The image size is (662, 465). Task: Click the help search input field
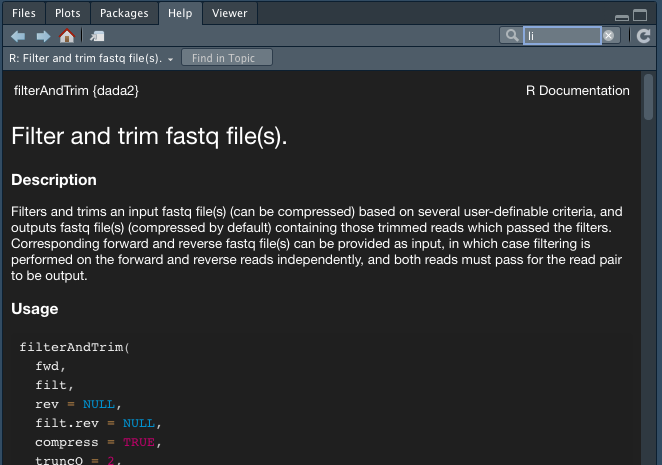point(562,35)
